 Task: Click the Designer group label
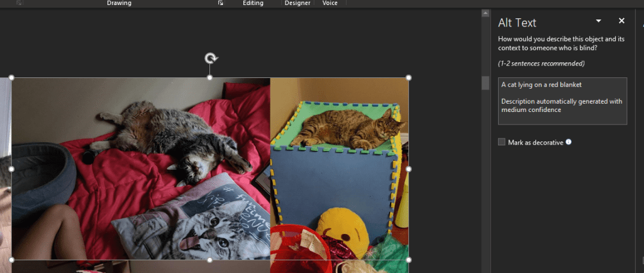pyautogui.click(x=297, y=3)
